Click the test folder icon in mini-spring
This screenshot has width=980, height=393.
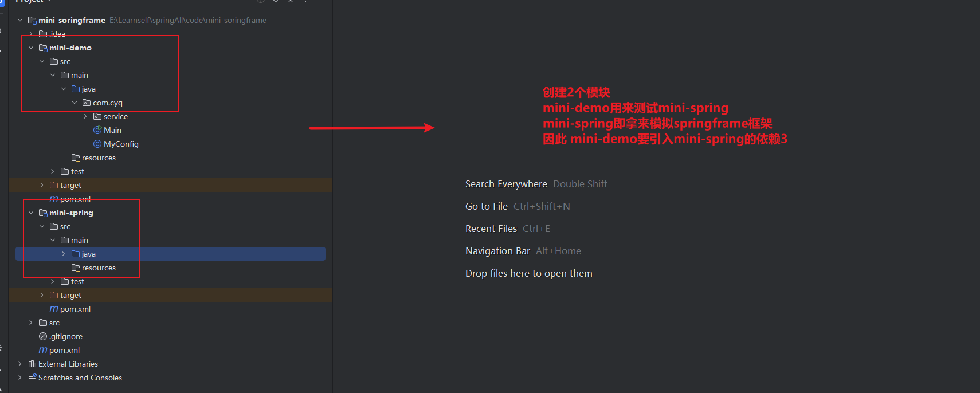point(65,281)
